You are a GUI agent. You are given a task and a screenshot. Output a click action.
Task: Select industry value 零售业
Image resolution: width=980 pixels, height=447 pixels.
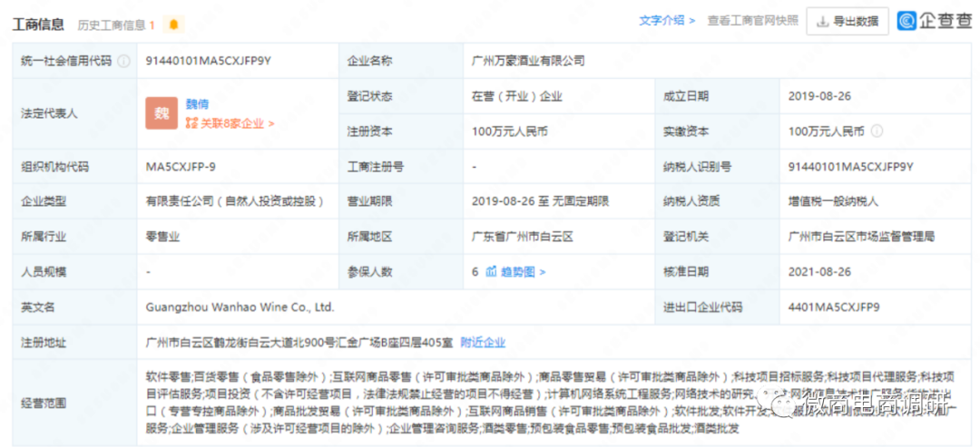(162, 237)
